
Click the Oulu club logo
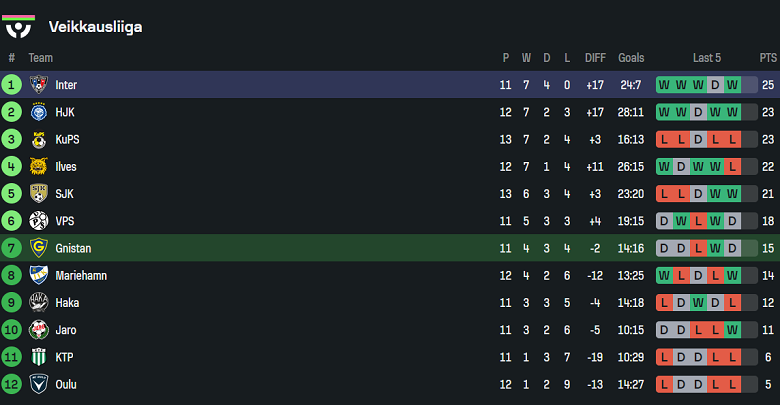(39, 384)
